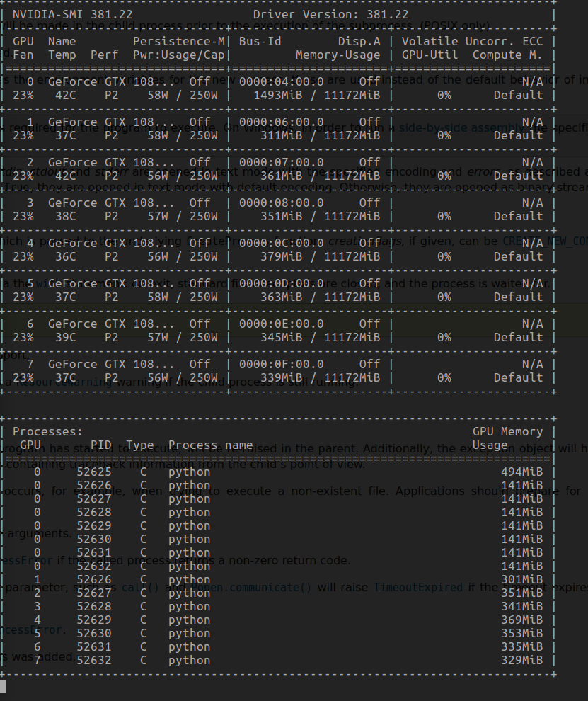Image resolution: width=588 pixels, height=701 pixels.
Task: Open the TimeoutExpired link in background docs
Action: (417, 588)
